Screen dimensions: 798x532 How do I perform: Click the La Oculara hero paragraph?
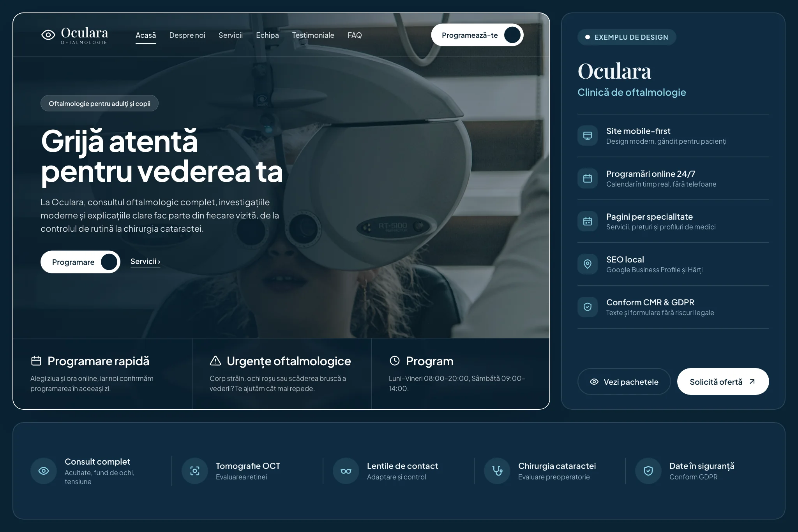click(160, 215)
